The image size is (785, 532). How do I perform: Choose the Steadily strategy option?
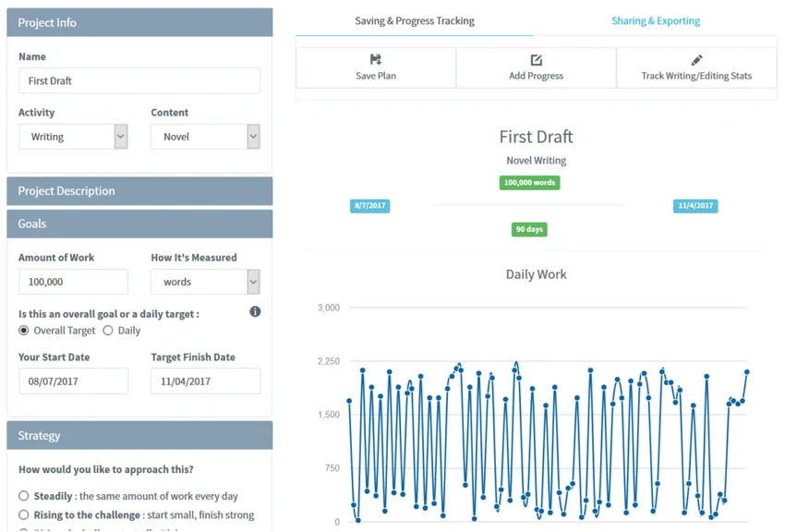pos(24,496)
